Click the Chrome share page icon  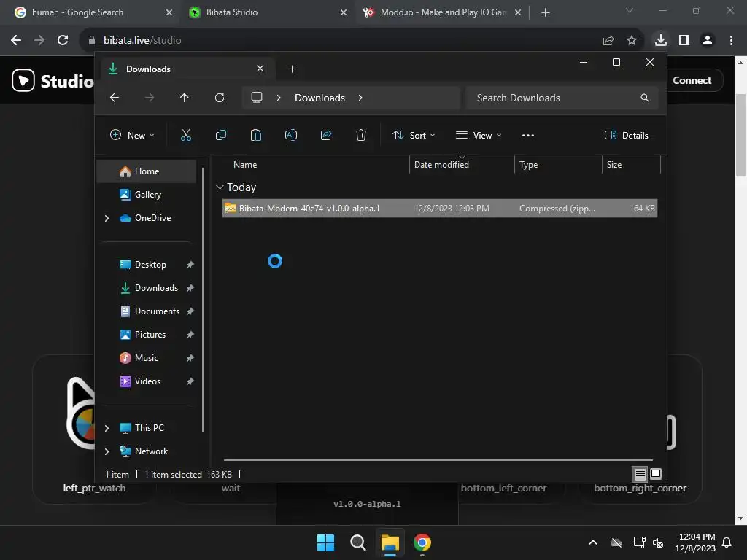[x=608, y=41]
